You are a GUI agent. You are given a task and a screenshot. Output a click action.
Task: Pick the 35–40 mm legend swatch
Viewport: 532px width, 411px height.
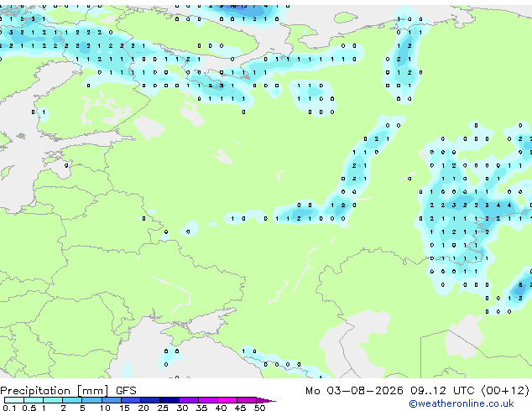click(208, 400)
